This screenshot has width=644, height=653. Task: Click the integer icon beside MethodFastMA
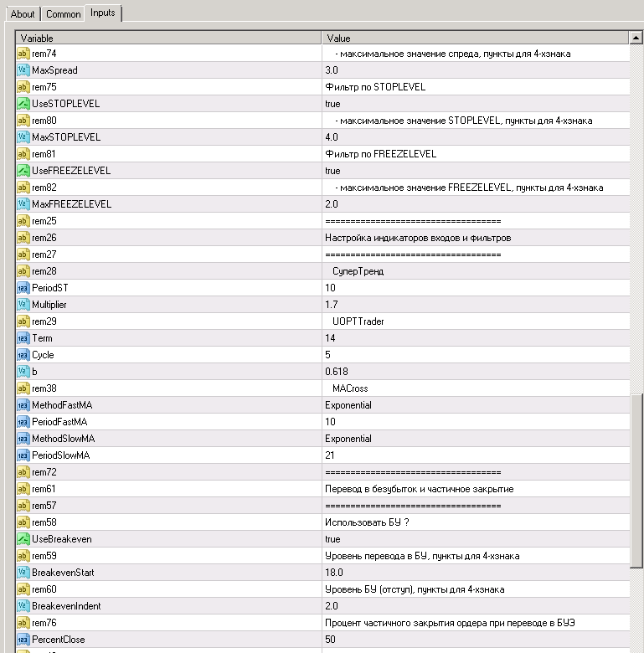tap(23, 405)
